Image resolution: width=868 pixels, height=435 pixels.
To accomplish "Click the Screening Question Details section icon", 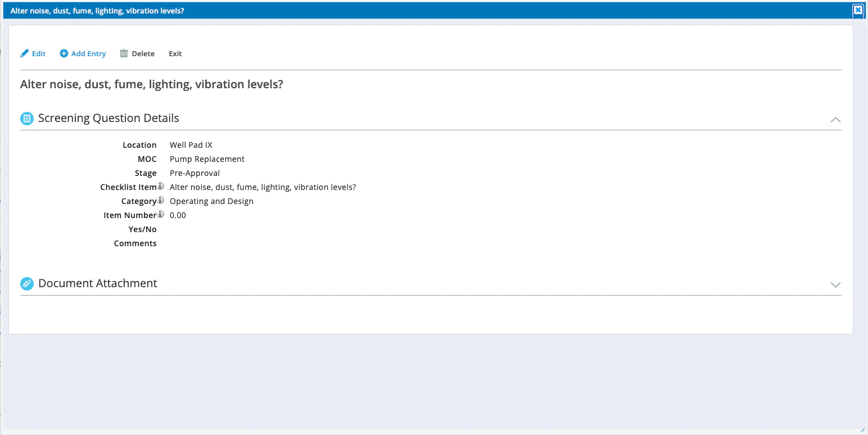I will (x=26, y=118).
